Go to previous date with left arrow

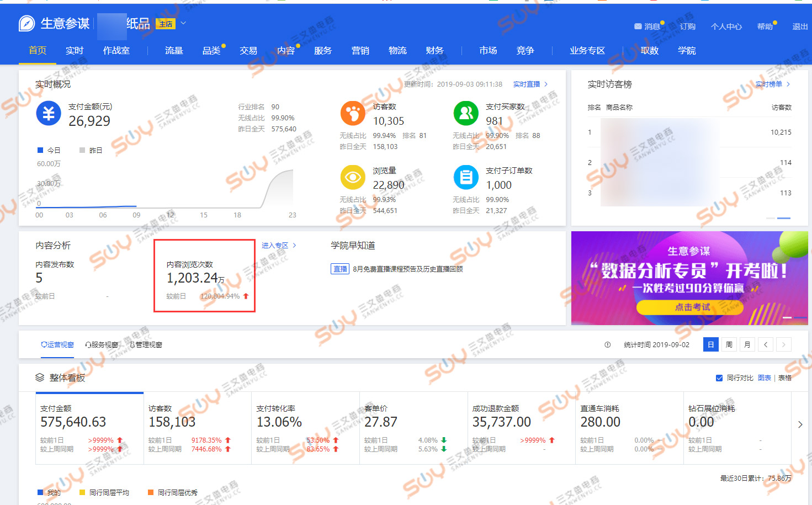pos(766,345)
